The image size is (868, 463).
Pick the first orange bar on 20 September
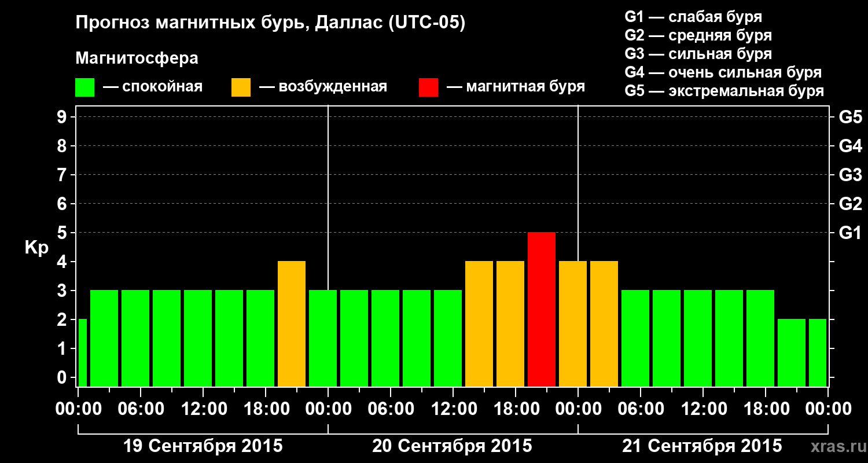click(x=479, y=324)
